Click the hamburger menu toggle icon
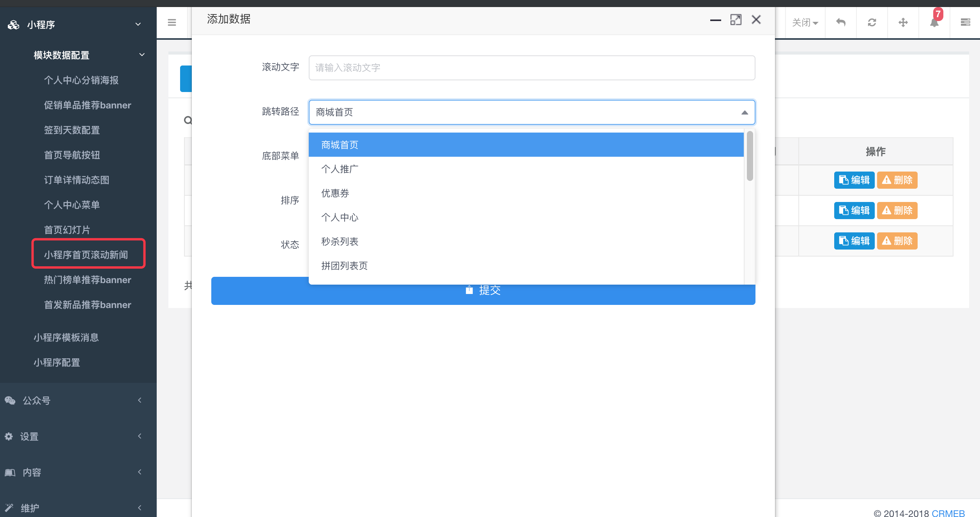The height and width of the screenshot is (517, 980). [172, 23]
